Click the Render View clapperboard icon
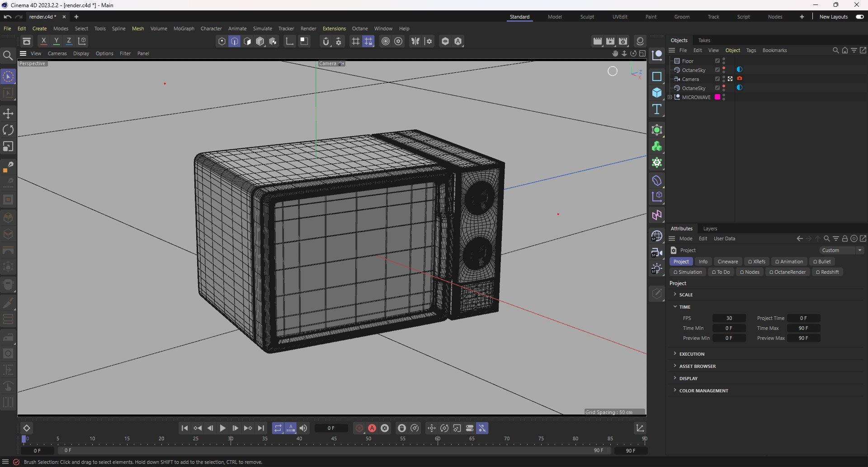Screen dimensions: 868x467 click(x=598, y=41)
